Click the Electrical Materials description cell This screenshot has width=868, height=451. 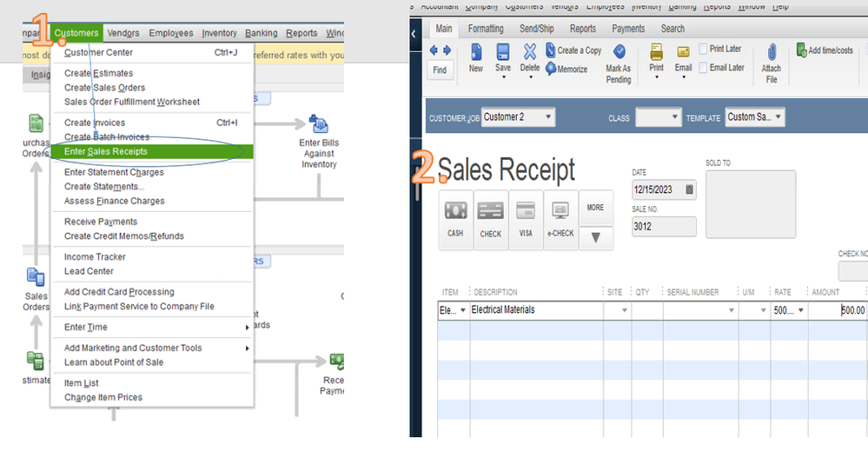536,310
